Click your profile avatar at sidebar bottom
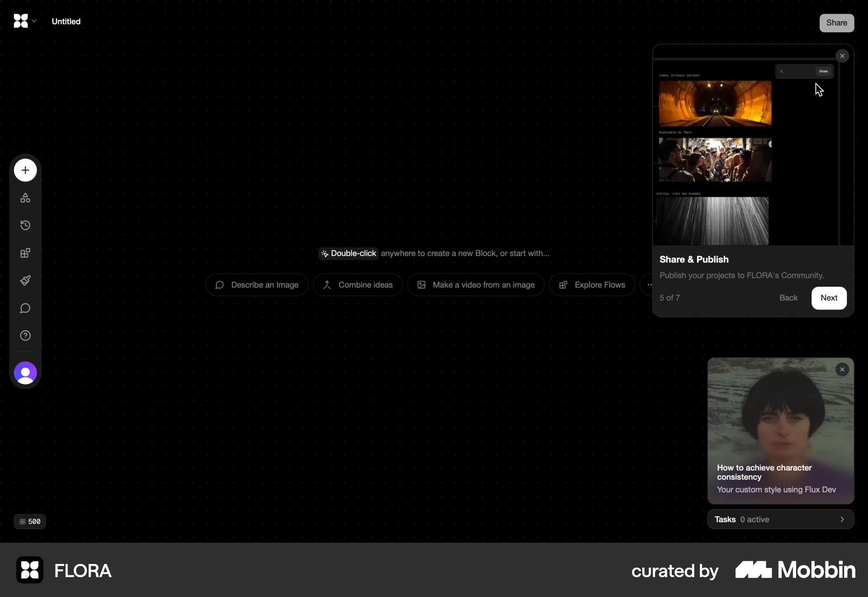Screen dimensions: 868x597 click(25, 373)
